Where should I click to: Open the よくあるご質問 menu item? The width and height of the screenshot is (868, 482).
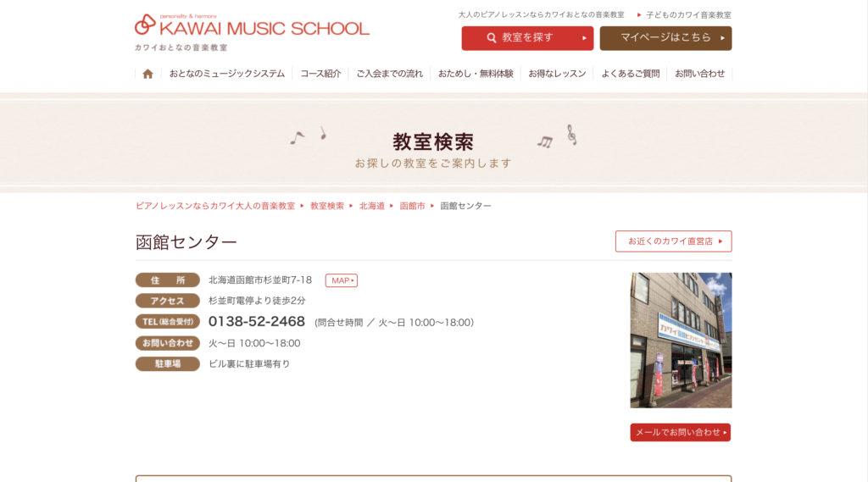tap(630, 74)
